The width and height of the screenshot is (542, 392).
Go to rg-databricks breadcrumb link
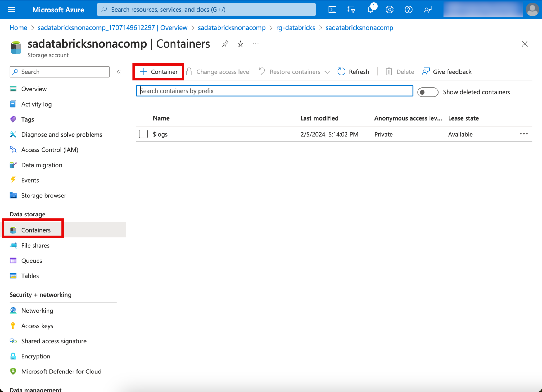[x=295, y=28]
